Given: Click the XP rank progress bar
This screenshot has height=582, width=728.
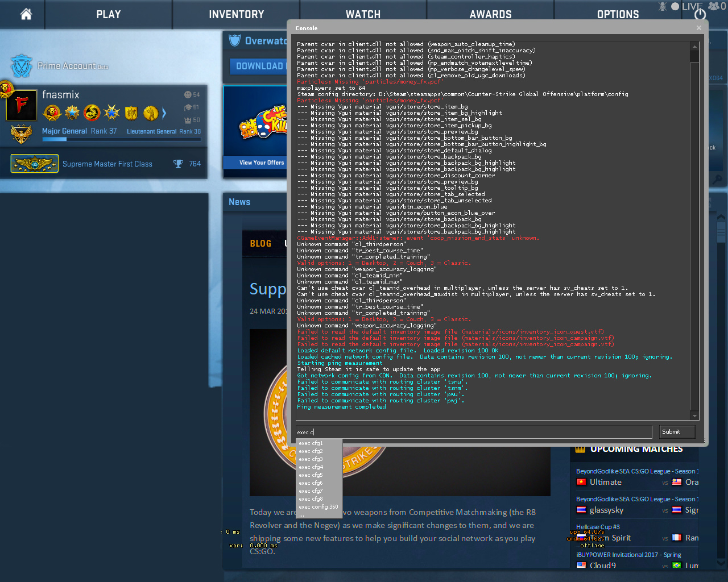Looking at the screenshot, I should tap(121, 138).
